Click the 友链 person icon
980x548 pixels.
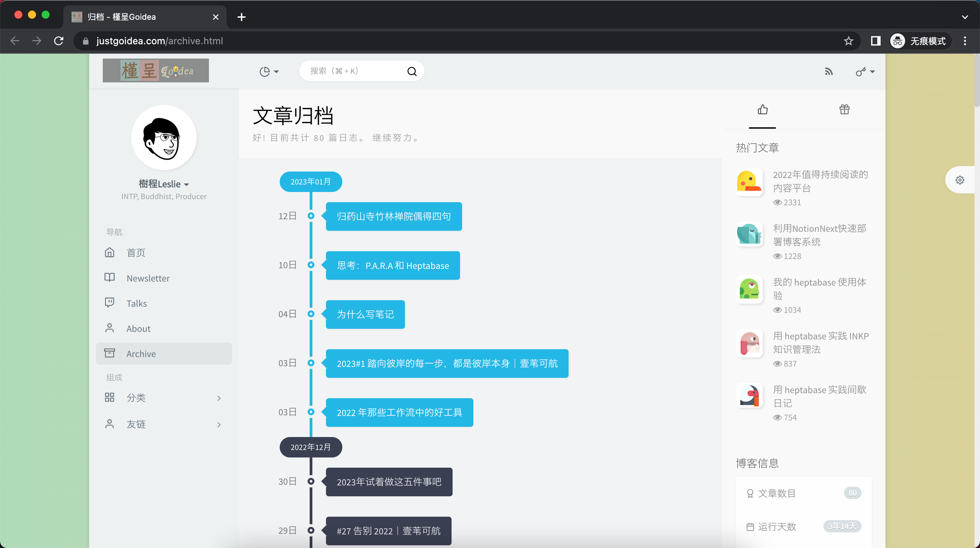click(110, 424)
